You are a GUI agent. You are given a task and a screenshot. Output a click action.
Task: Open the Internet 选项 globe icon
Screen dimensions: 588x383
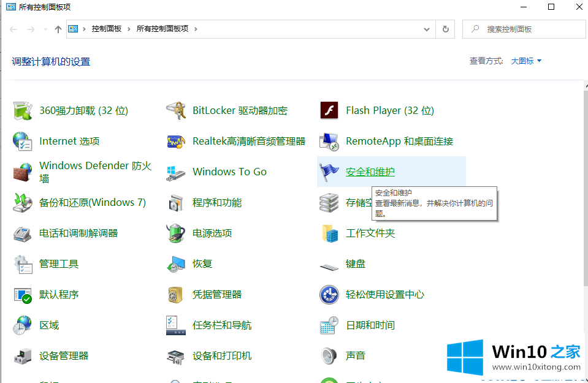pos(23,142)
